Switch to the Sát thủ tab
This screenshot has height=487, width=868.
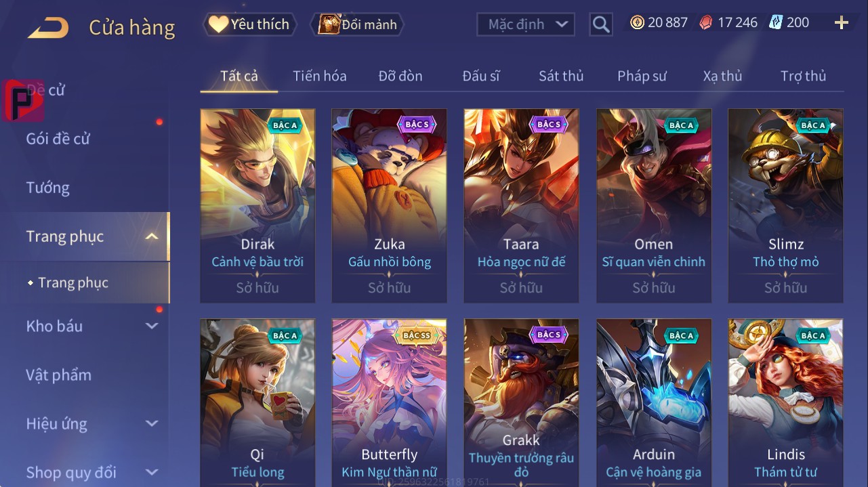pos(561,76)
